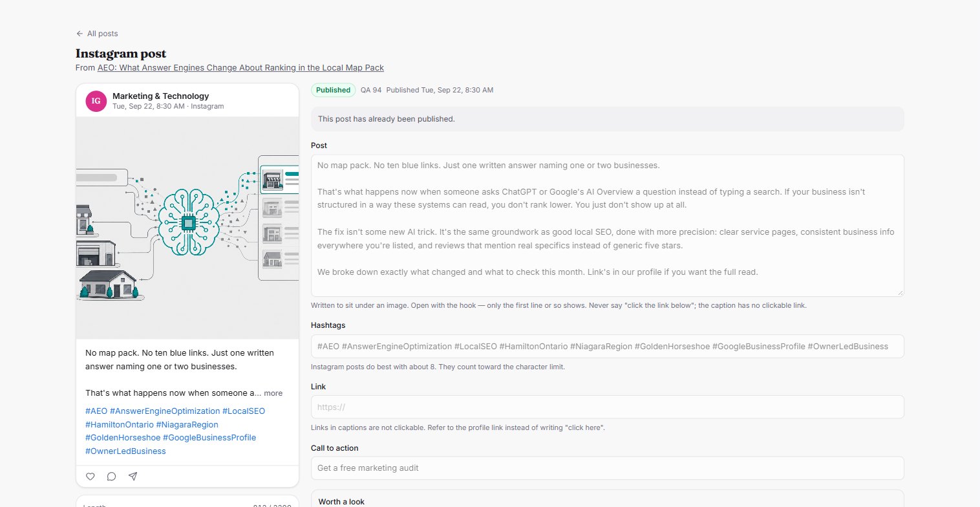The width and height of the screenshot is (980, 507).
Task: Click the #GoldenHorseshoe hashtag in the preview
Action: click(123, 438)
